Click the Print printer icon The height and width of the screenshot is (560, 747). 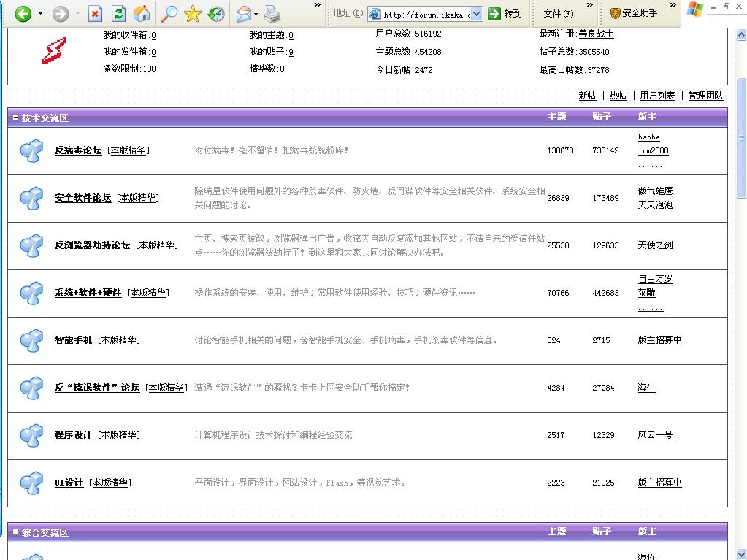[x=272, y=14]
